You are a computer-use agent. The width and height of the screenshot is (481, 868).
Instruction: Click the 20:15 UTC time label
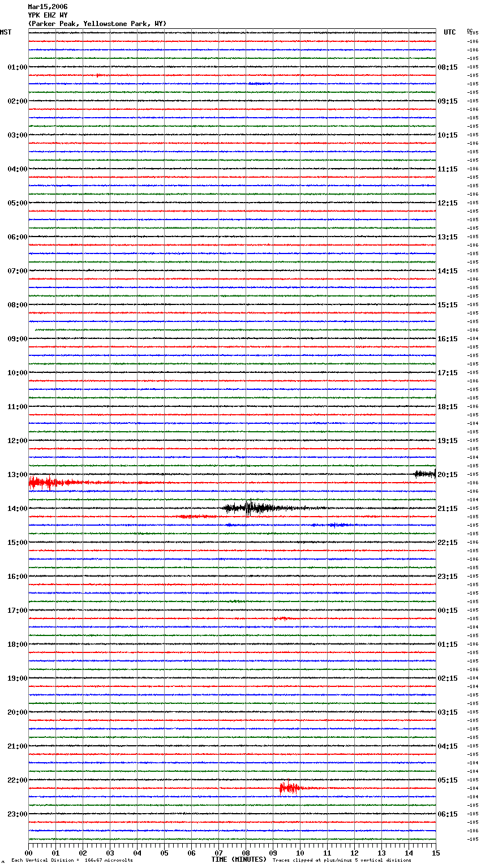coord(448,475)
